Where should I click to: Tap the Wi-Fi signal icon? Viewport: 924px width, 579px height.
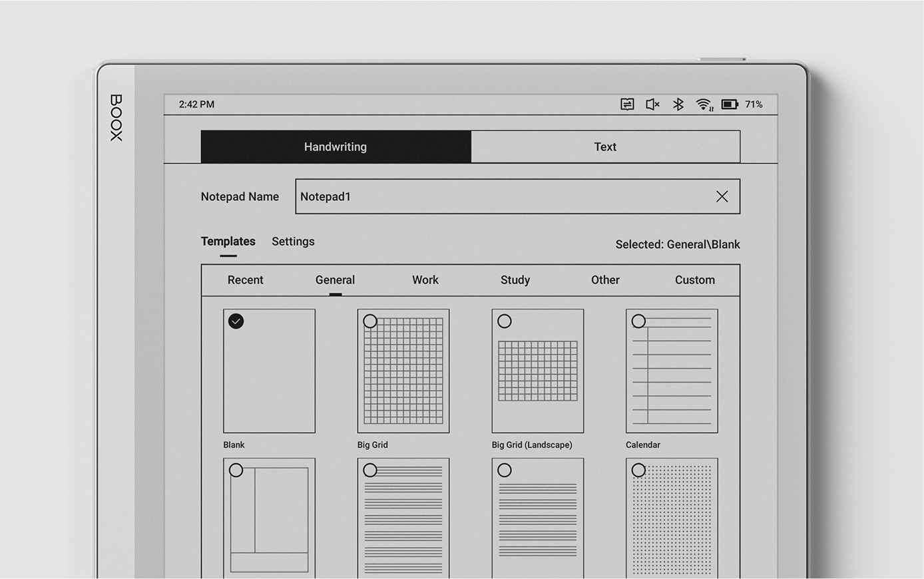pyautogui.click(x=704, y=104)
